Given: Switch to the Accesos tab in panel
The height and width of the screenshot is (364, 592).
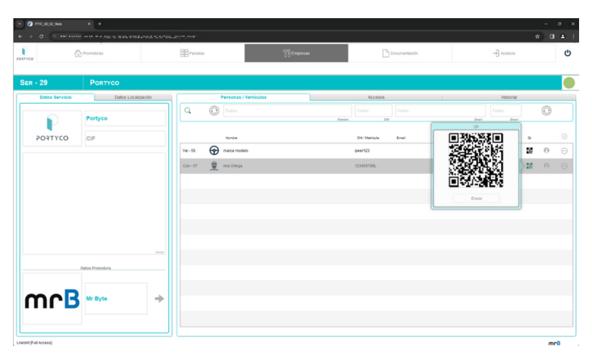Looking at the screenshot, I should tap(376, 97).
